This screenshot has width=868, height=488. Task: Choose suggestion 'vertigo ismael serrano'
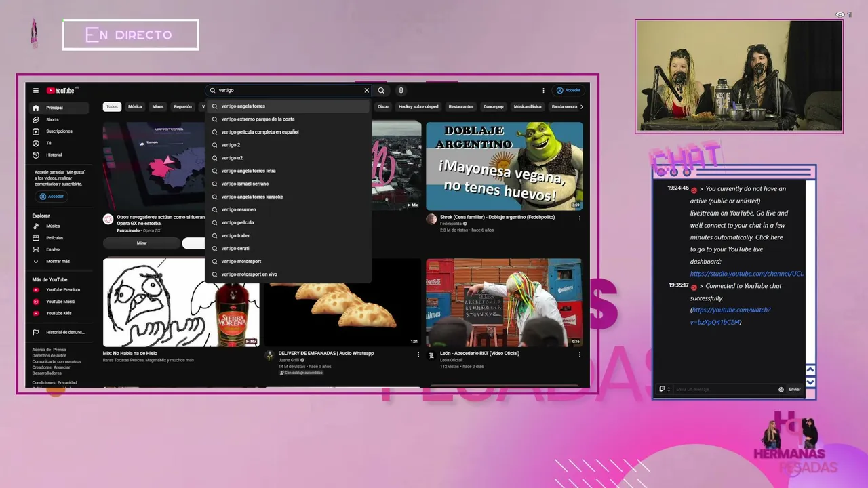288,184
